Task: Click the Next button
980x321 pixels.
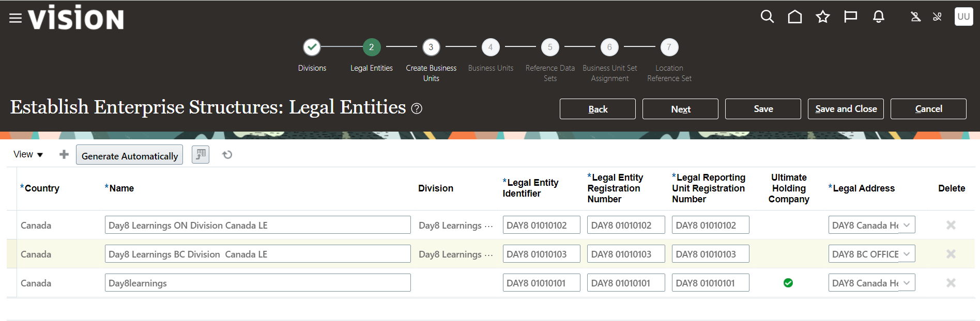Action: click(680, 109)
